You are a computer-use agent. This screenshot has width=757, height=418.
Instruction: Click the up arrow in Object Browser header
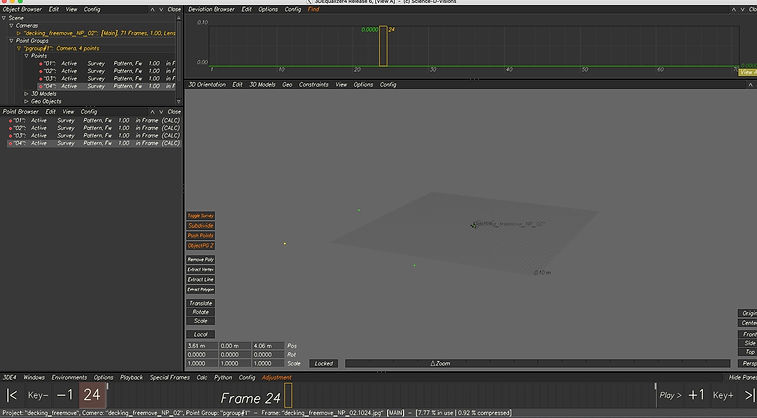click(x=152, y=9)
